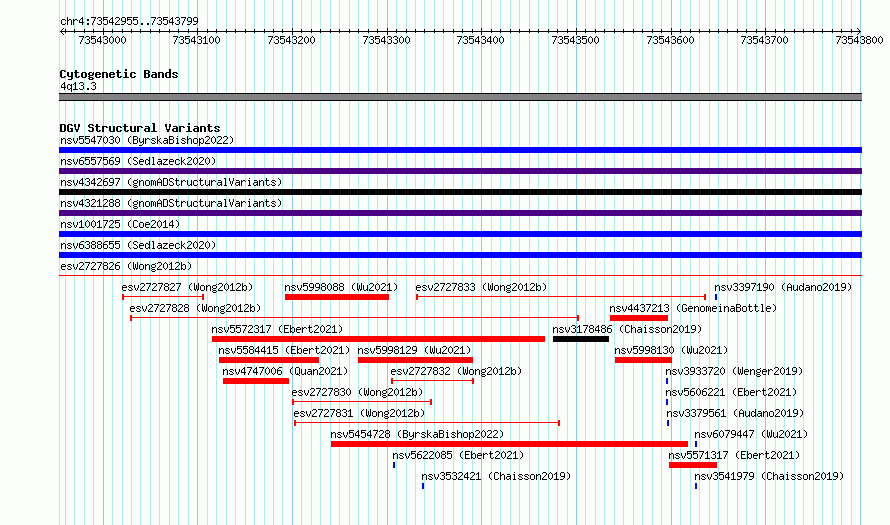
Task: Click the DGV Structural Variants track title
Action: tap(140, 128)
